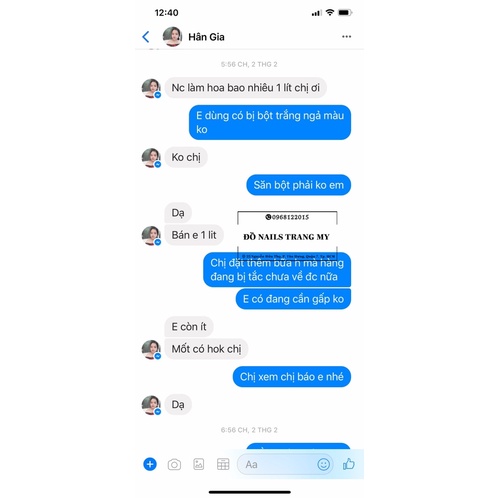
Task: Tap the blue message 'E có đang cần gấp ko'
Action: (x=293, y=299)
